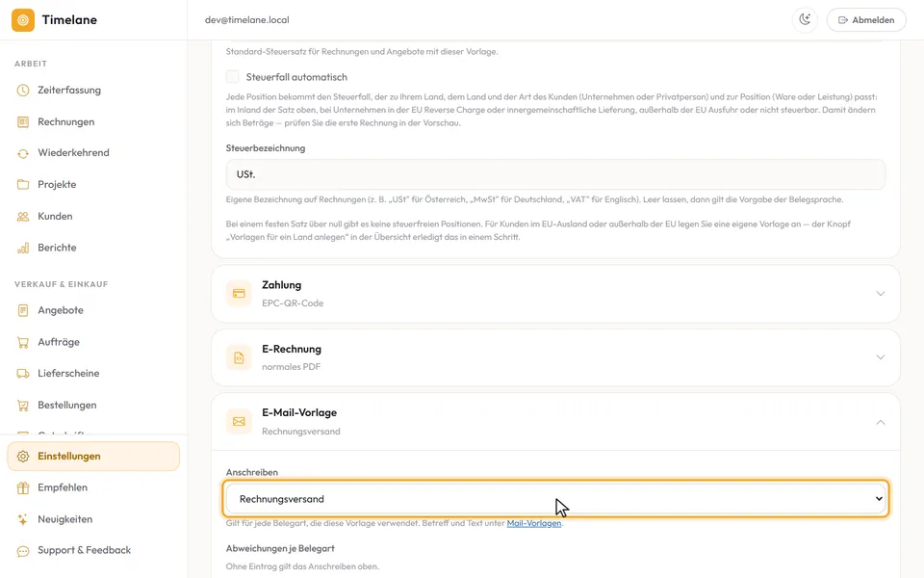This screenshot has height=578, width=924.
Task: Click the normales PDF subtitle
Action: 291,367
